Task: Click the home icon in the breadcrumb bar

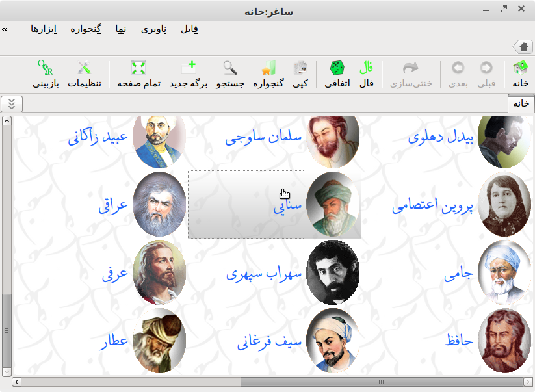Action: pos(523,46)
